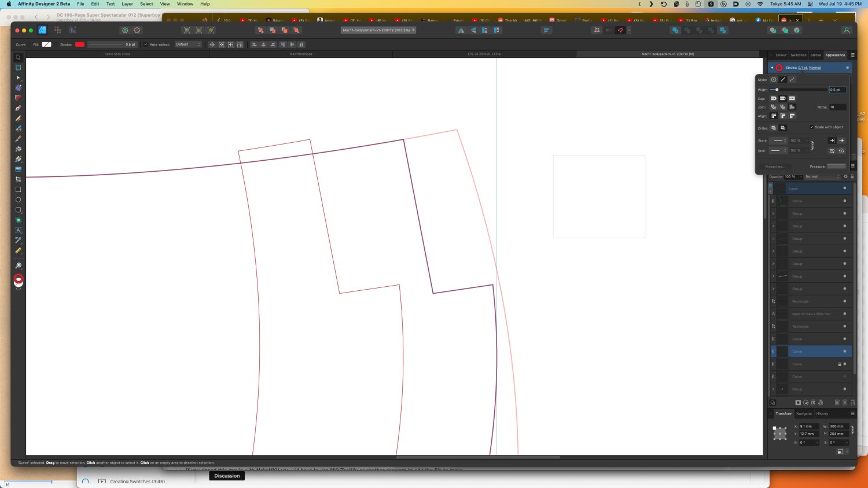
Task: Switch to the Swatches panel tab
Action: (798, 55)
